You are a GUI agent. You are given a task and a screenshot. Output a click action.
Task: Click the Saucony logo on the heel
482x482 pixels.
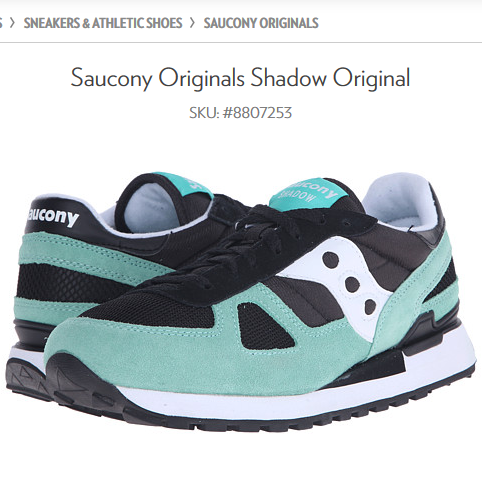pyautogui.click(x=53, y=216)
